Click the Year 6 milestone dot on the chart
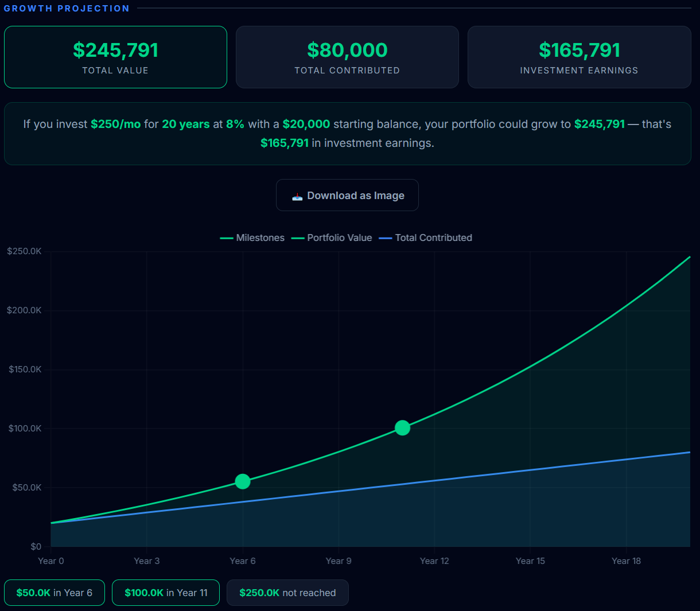 coord(242,481)
